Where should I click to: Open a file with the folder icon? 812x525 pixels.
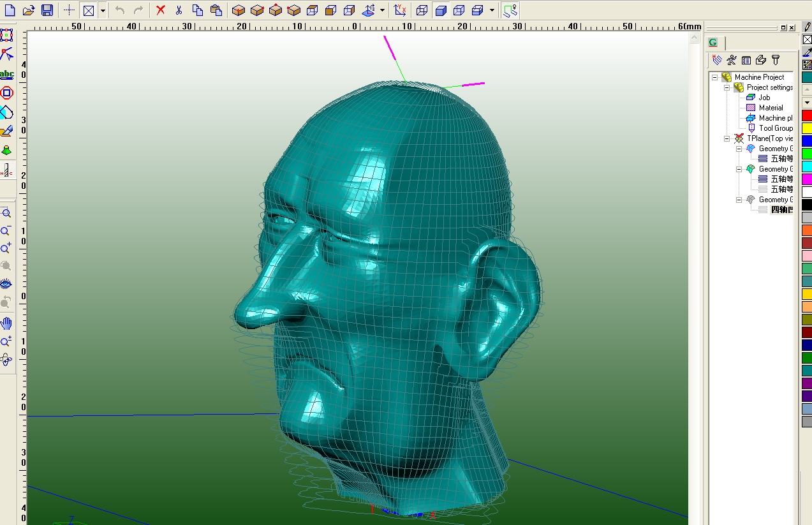click(x=28, y=10)
